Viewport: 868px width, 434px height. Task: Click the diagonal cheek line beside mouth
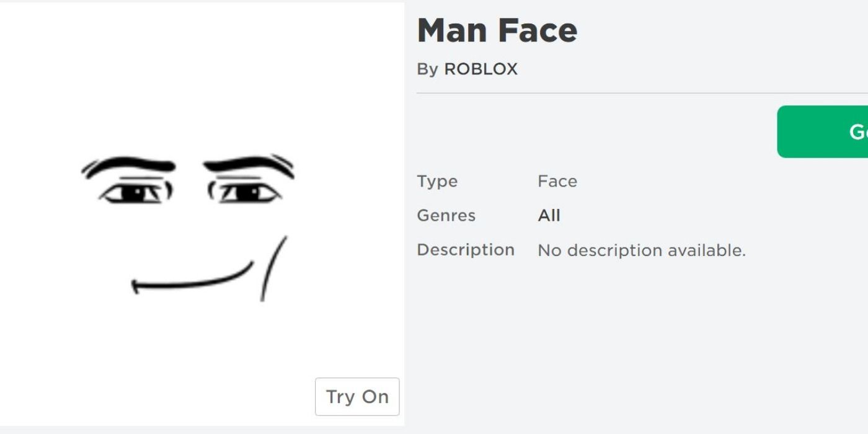tap(273, 268)
